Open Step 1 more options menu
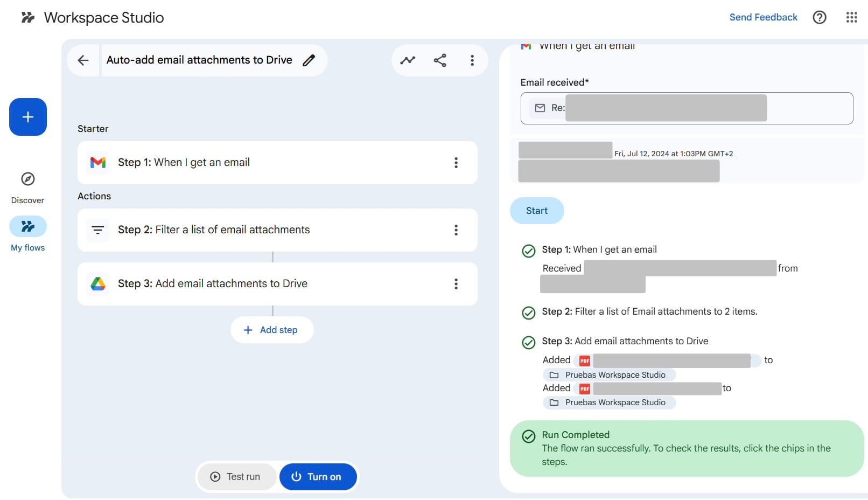Image resolution: width=868 pixels, height=500 pixels. 456,163
